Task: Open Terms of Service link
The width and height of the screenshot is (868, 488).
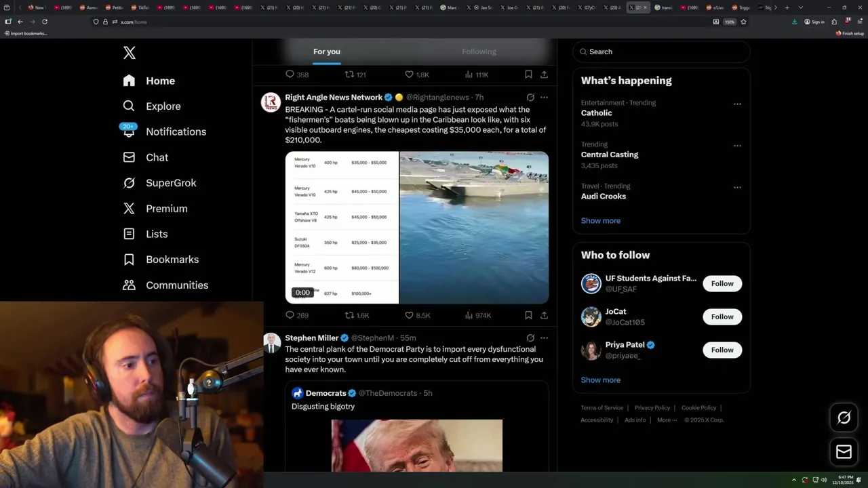Action: pos(601,408)
